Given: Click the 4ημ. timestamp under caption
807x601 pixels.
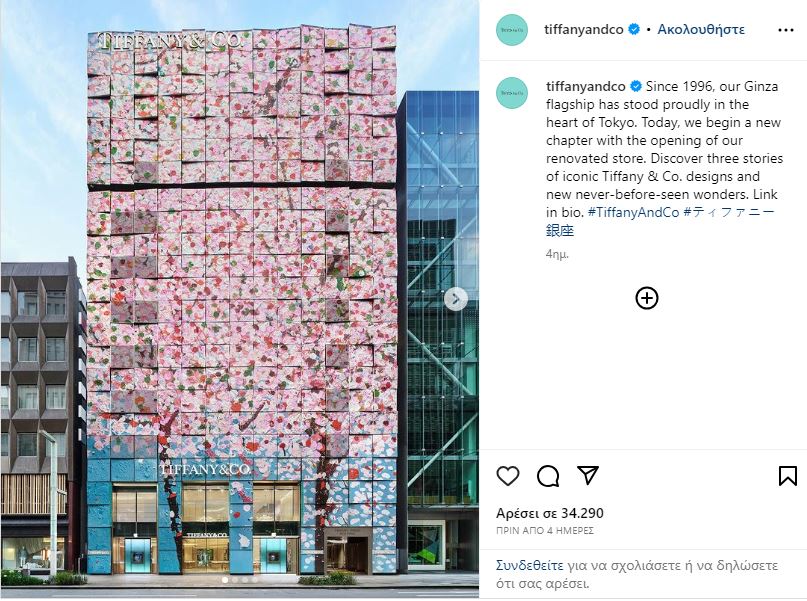Looking at the screenshot, I should pos(557,254).
